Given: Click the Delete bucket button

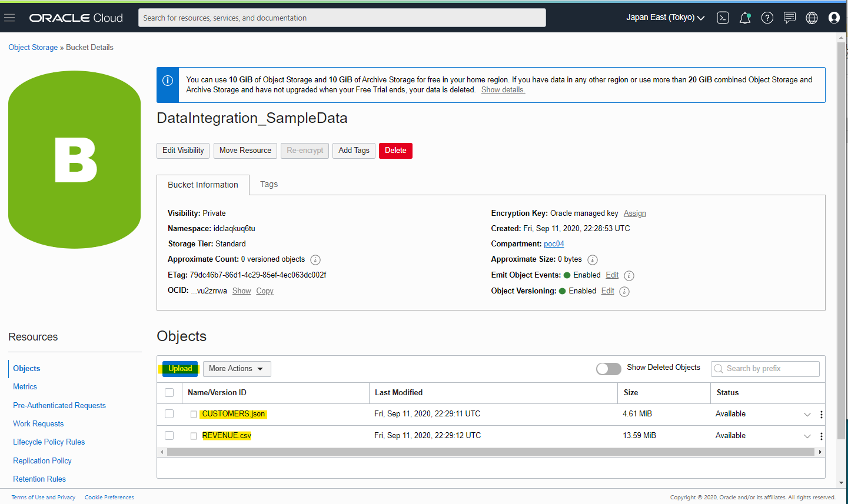Looking at the screenshot, I should click(395, 151).
